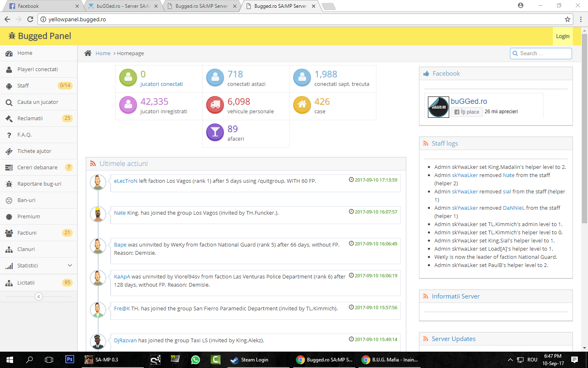
Task: Collapse the sidebar with the arrow toggle
Action: (x=39, y=296)
